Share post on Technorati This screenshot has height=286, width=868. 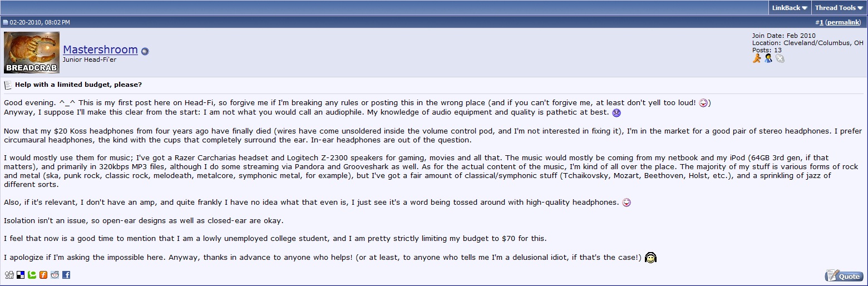coord(32,275)
